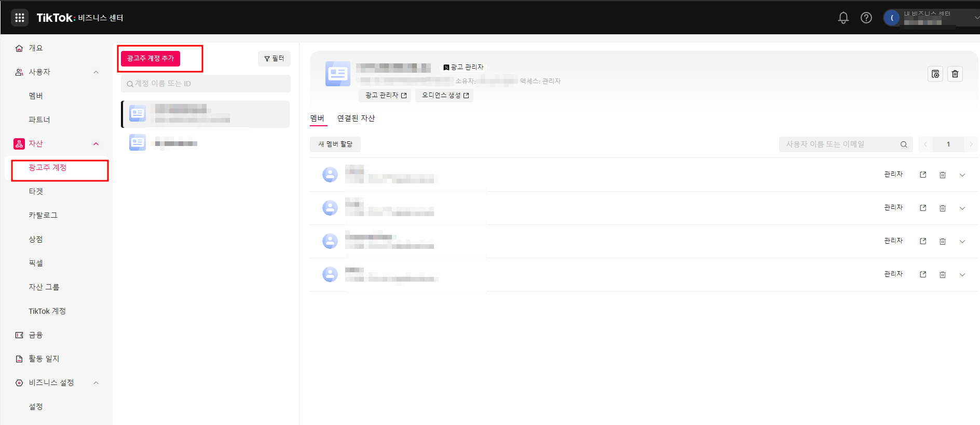Open 금융 in the sidebar

[35, 335]
